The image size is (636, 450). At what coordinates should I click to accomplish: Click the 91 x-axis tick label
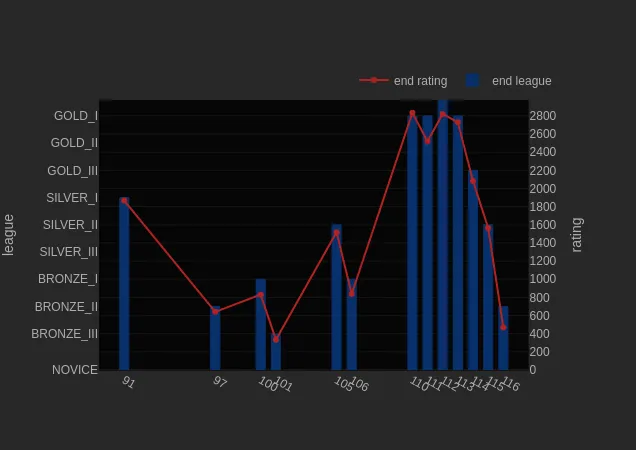(128, 382)
